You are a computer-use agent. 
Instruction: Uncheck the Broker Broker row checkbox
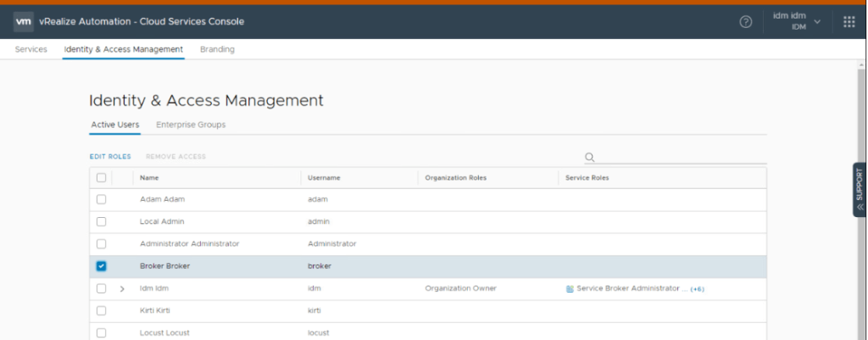(101, 266)
